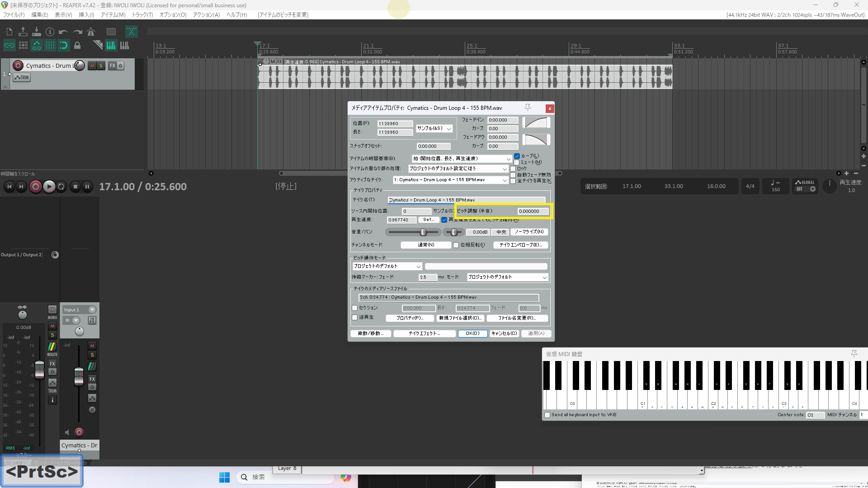Toggle ripple editing grid icon
Image resolution: width=868 pixels, height=488 pixels.
pyautogui.click(x=23, y=45)
